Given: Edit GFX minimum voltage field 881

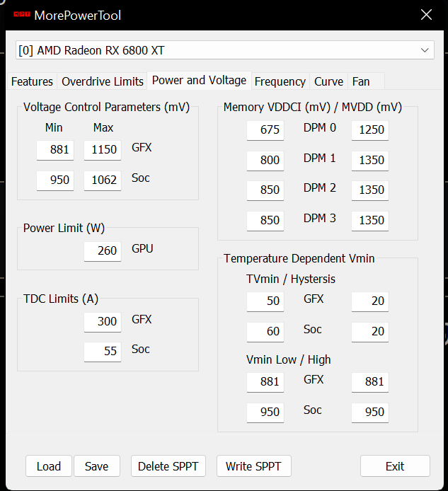Looking at the screenshot, I should pos(55,150).
